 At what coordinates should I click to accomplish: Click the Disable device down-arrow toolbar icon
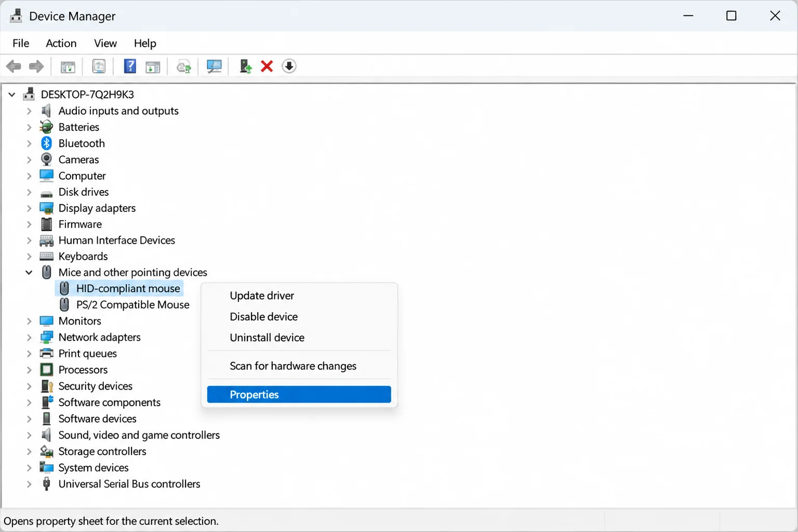coord(289,66)
